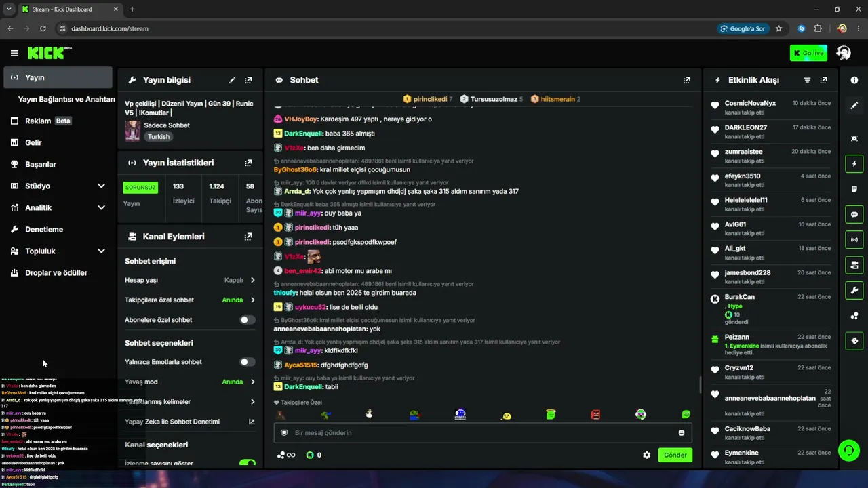Open a new browser tab
This screenshot has width=868, height=488.
point(132,9)
